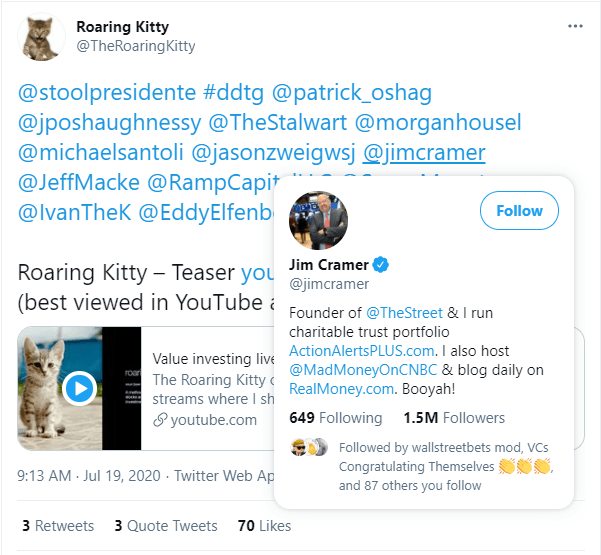
Task: Open the #ddtg hashtag
Action: tap(233, 93)
